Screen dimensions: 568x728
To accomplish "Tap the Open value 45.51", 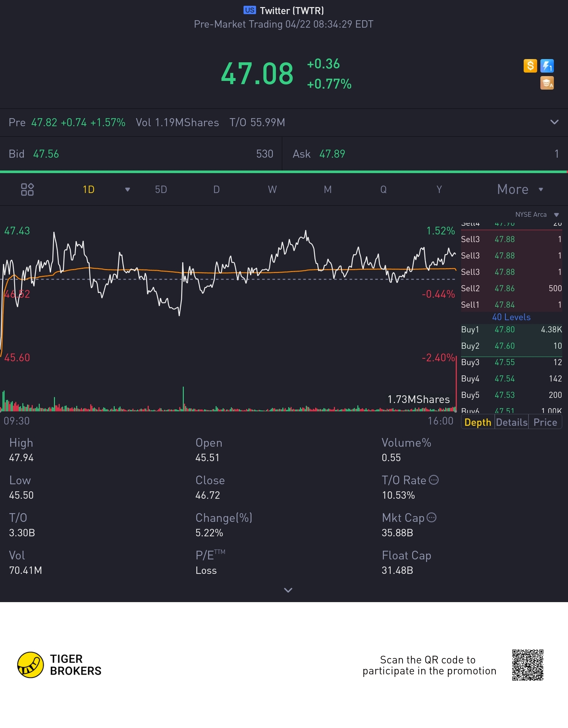I will pyautogui.click(x=208, y=458).
